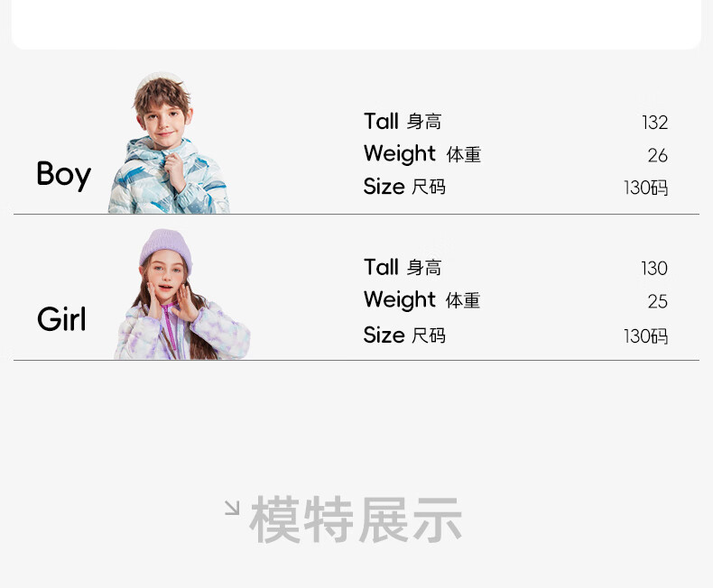This screenshot has width=713, height=588.
Task: Click the girl's 130码 size value
Action: pyautogui.click(x=645, y=336)
